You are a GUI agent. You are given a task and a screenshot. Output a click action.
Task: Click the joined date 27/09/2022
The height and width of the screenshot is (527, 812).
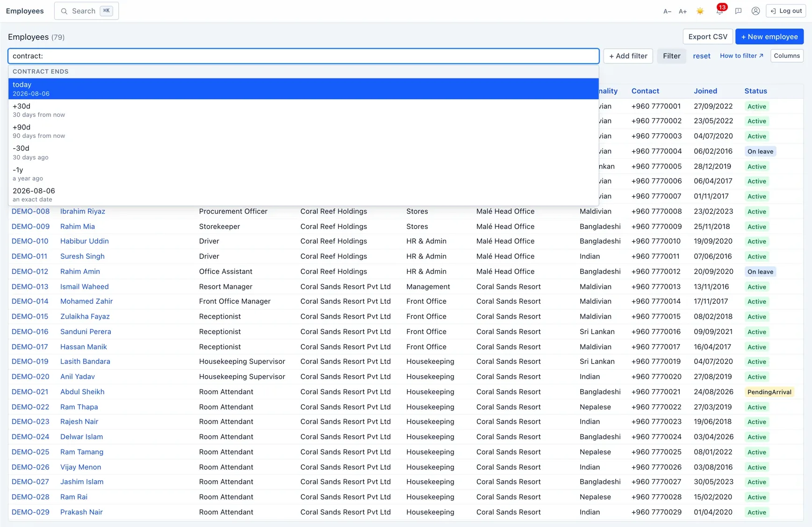point(713,107)
